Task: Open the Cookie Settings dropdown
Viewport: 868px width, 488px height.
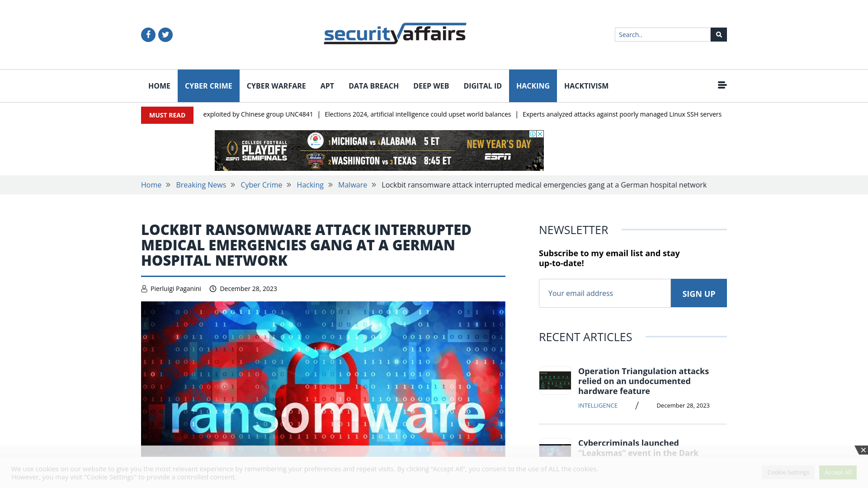Action: coord(788,472)
